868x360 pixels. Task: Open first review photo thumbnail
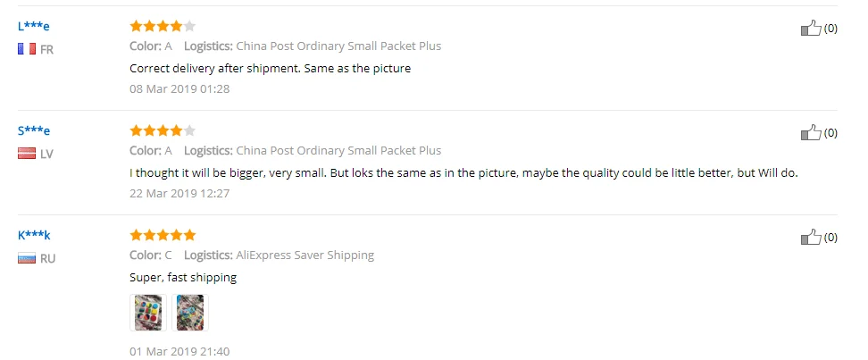click(x=148, y=313)
